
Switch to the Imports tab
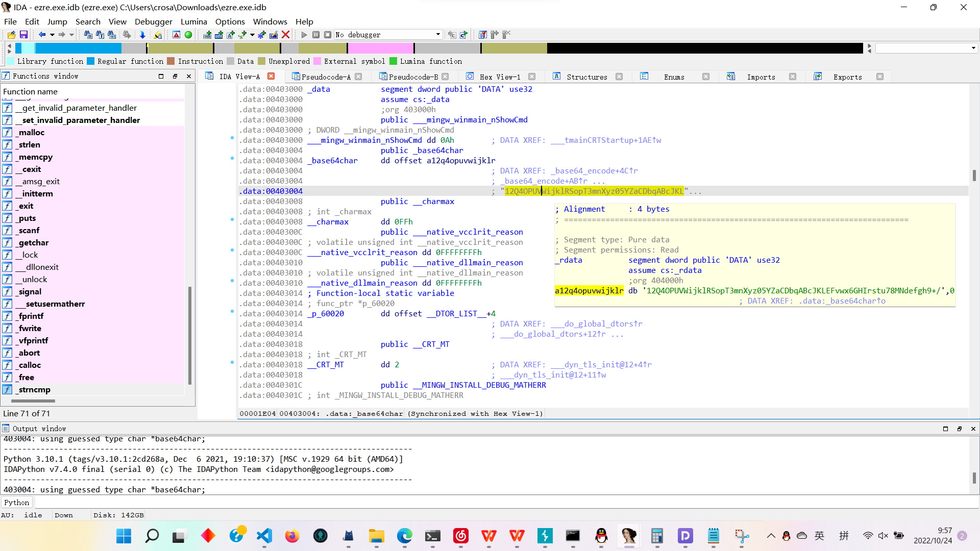pyautogui.click(x=761, y=77)
